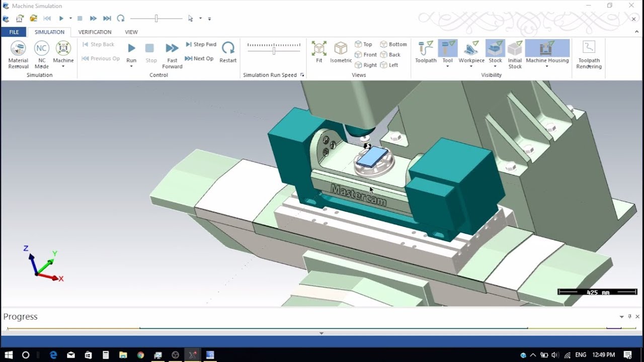The width and height of the screenshot is (644, 362).
Task: Adjust the quick access speed slider
Action: [156, 19]
